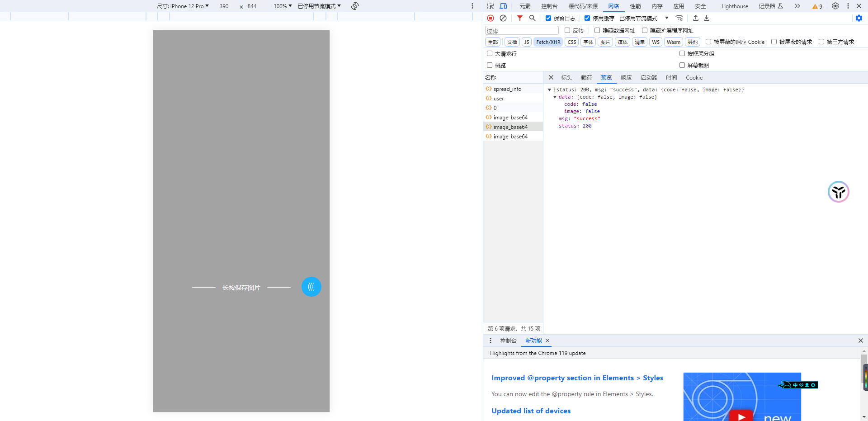Clear the network log

(x=503, y=18)
